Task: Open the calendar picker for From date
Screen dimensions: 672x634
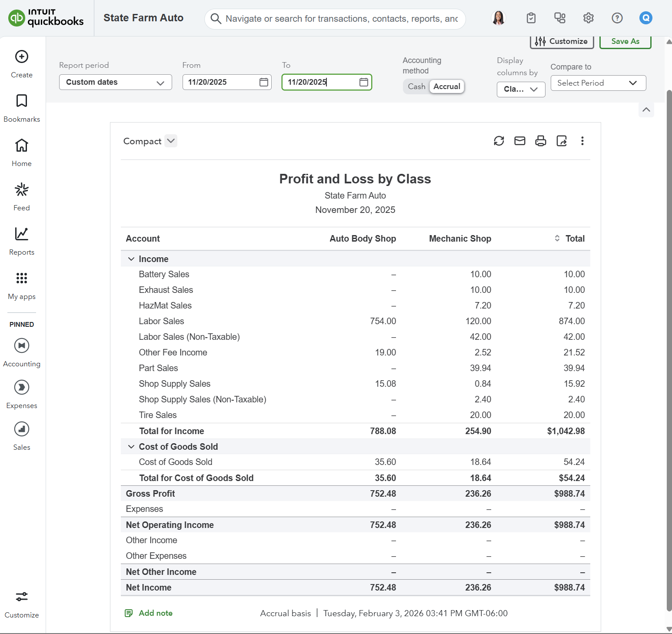Action: pos(263,82)
